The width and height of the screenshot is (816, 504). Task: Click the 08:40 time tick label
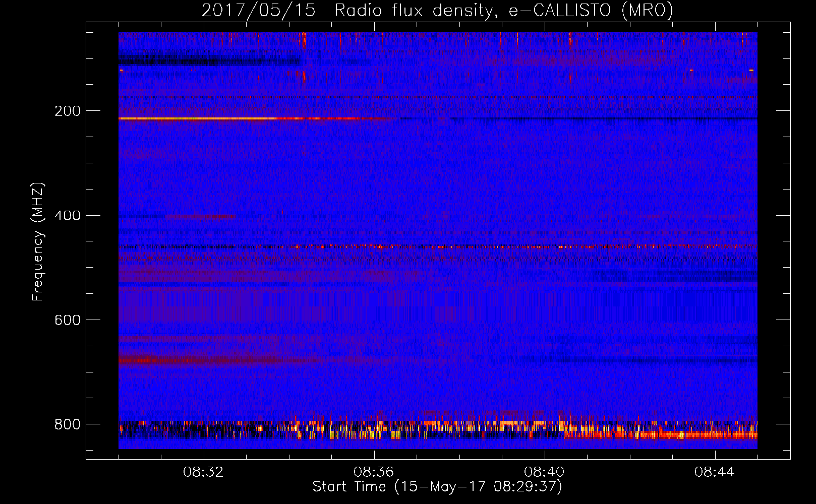pos(544,472)
